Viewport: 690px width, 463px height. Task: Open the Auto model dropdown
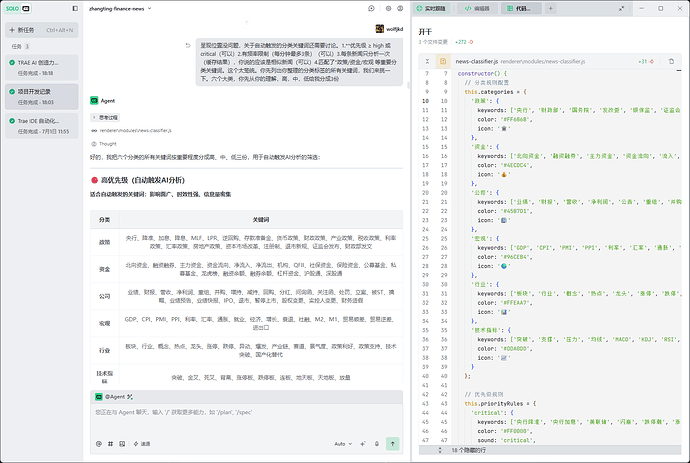343,444
